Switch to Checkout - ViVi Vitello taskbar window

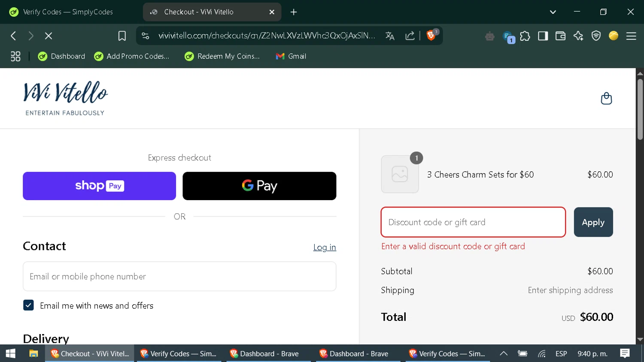click(x=90, y=353)
